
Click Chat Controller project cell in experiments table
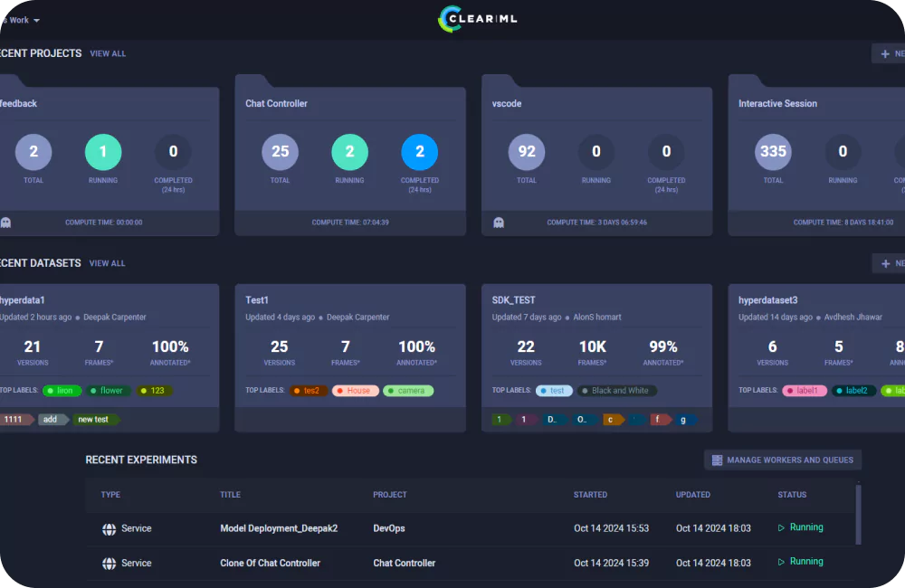(404, 564)
